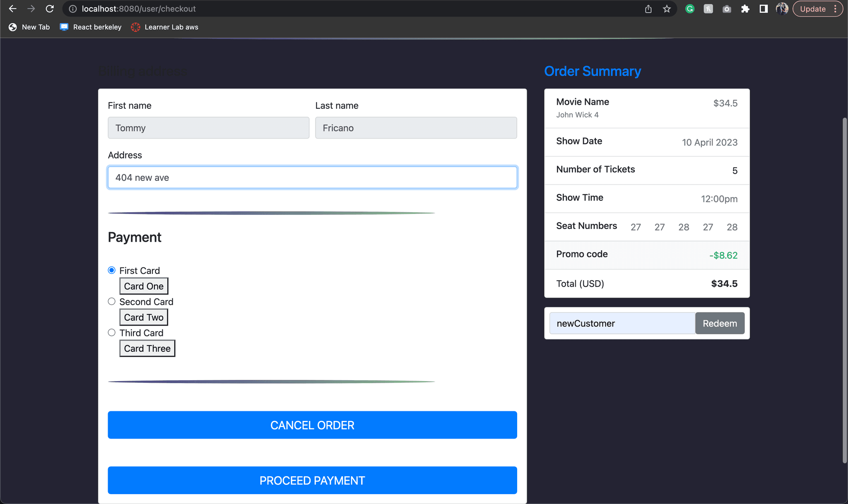This screenshot has height=504, width=848.
Task: Click the First name input field
Action: pos(208,128)
